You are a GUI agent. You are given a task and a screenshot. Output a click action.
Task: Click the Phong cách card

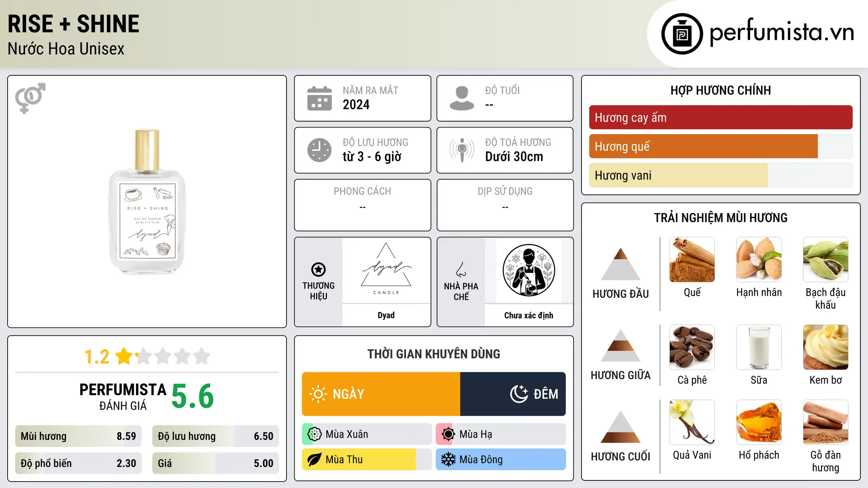point(362,205)
